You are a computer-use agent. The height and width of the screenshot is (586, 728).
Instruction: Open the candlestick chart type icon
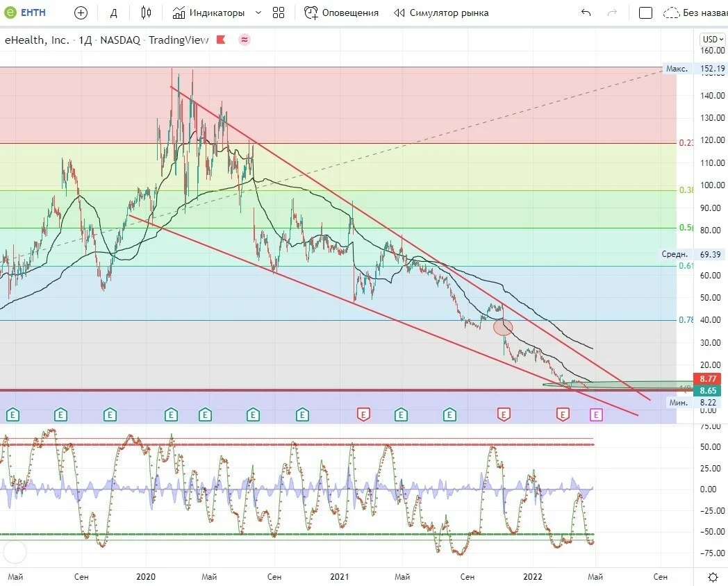click(146, 12)
